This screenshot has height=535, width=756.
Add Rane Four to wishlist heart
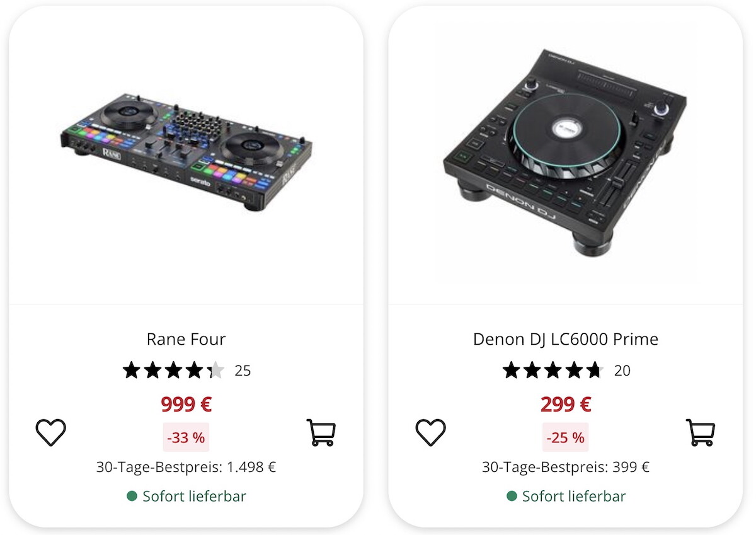click(51, 432)
